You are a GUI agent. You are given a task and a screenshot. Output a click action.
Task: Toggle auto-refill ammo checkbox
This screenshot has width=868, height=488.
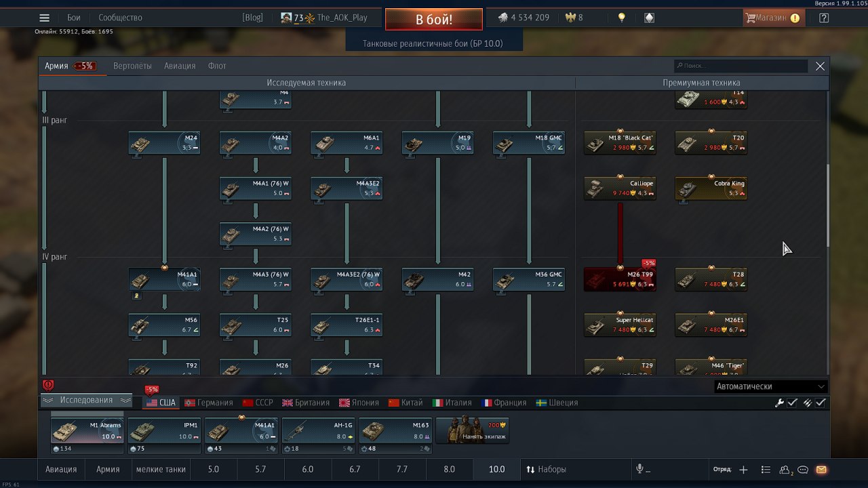[x=821, y=403]
